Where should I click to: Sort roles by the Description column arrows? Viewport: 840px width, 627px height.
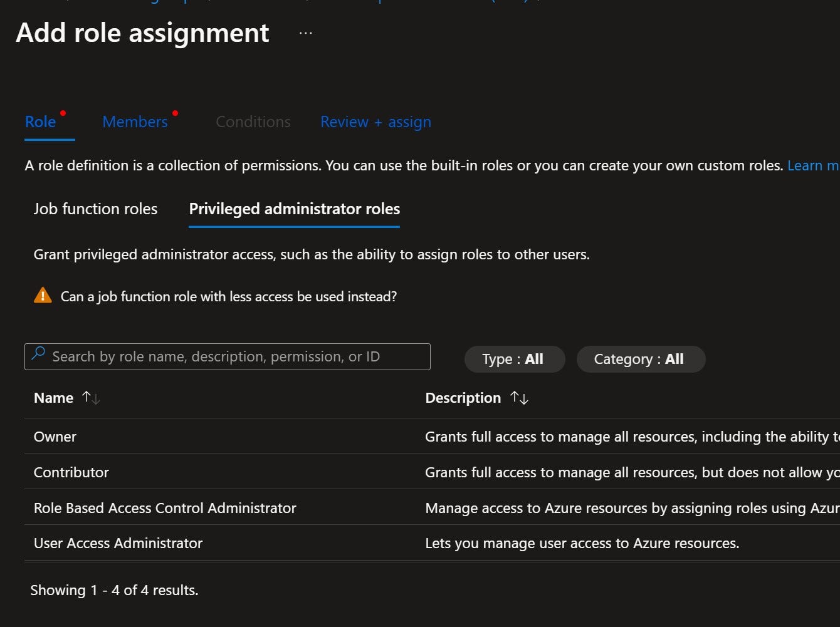point(519,398)
